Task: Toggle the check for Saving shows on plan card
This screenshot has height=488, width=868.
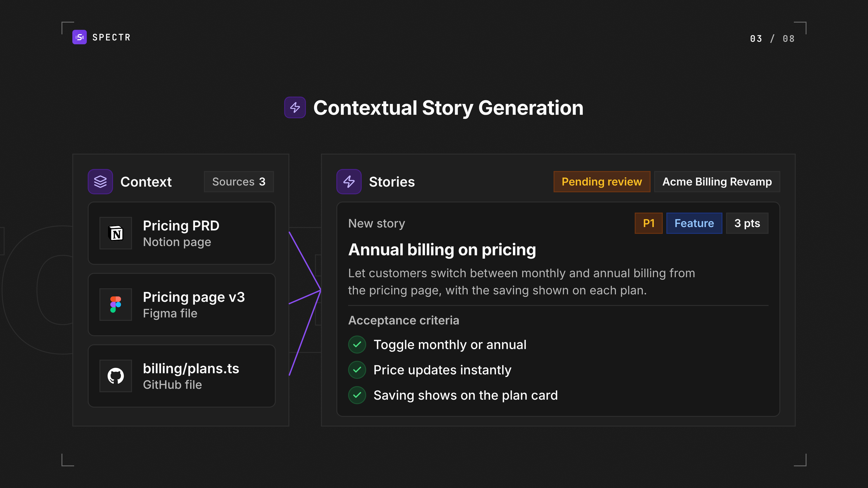Action: 357,395
